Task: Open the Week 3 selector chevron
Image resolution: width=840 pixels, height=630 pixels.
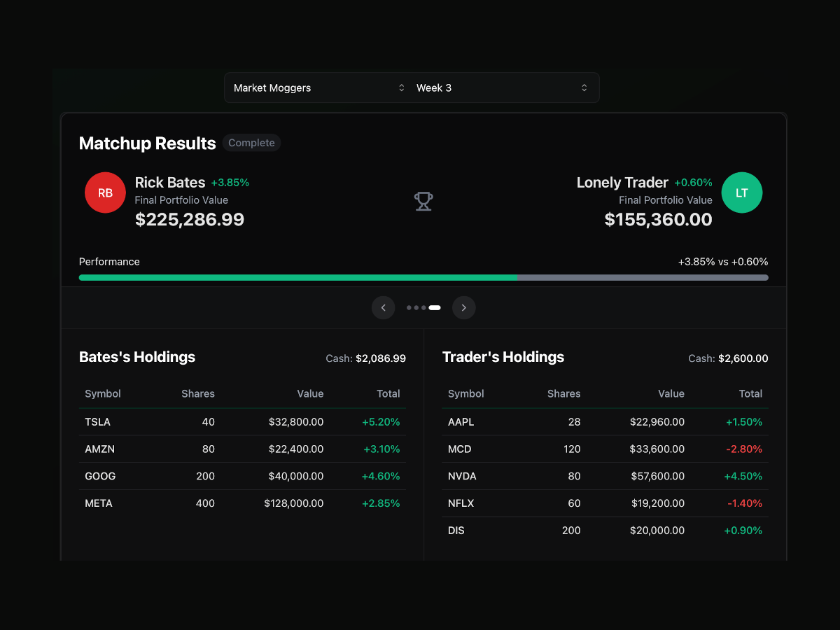Action: [x=583, y=87]
